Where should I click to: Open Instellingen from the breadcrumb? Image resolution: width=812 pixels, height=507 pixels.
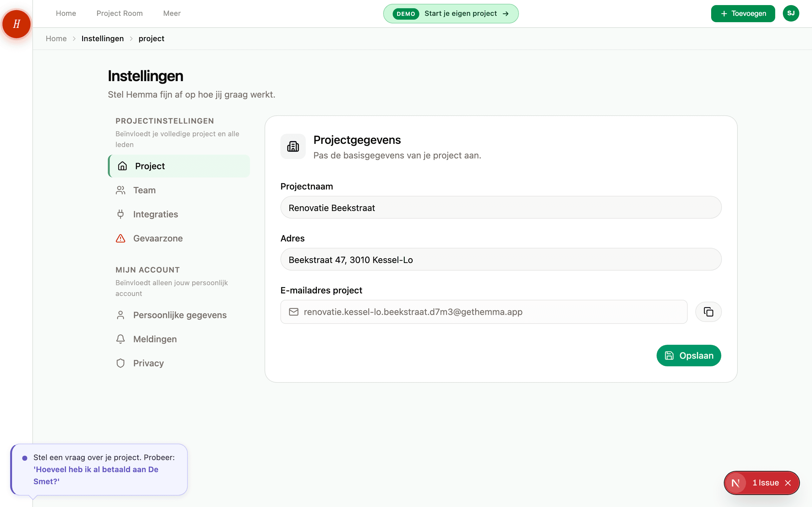(x=103, y=38)
